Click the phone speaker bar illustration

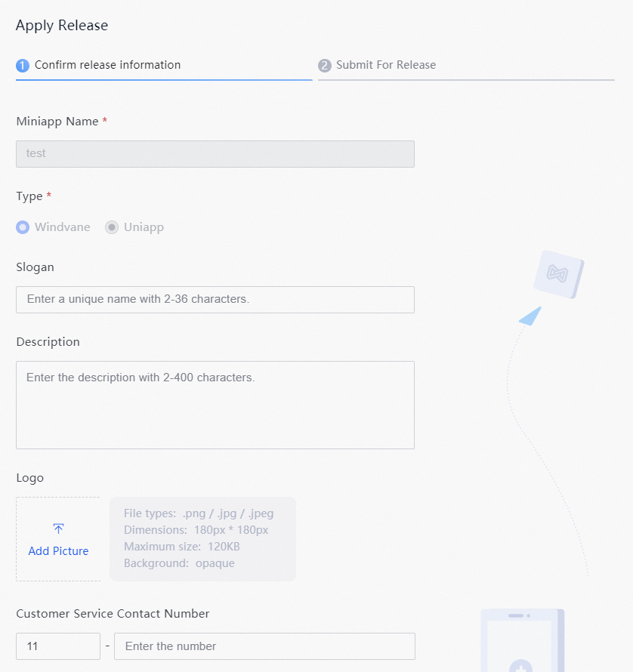coord(515,615)
